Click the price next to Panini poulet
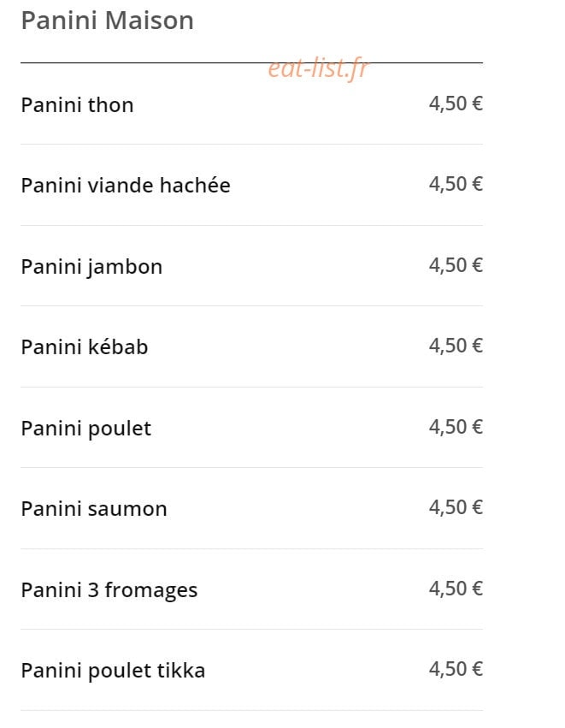The image size is (565, 728). click(x=456, y=427)
